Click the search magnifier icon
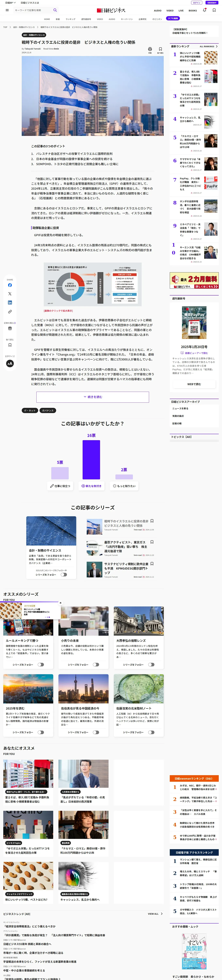 click(55, 10)
